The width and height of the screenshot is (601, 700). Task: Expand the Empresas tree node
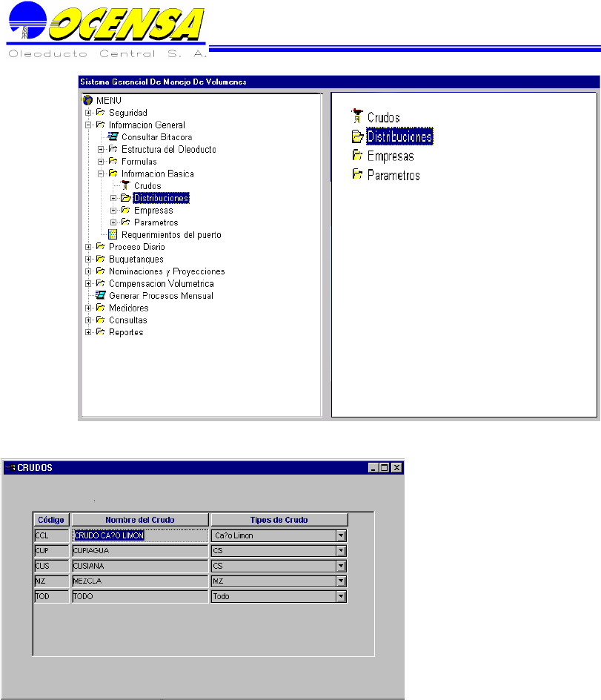[113, 211]
